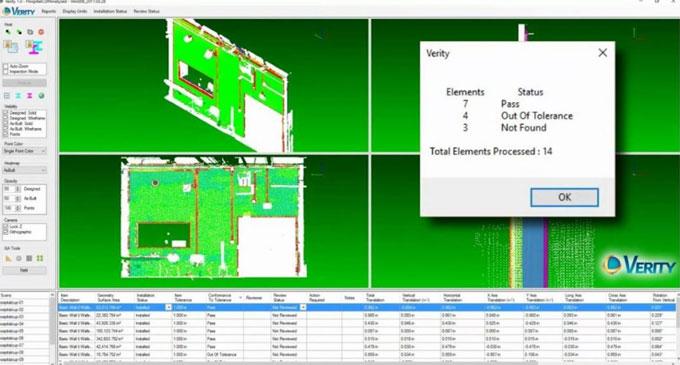
Task: Toggle Designed: Wireframe visibility
Action: (x=6, y=118)
